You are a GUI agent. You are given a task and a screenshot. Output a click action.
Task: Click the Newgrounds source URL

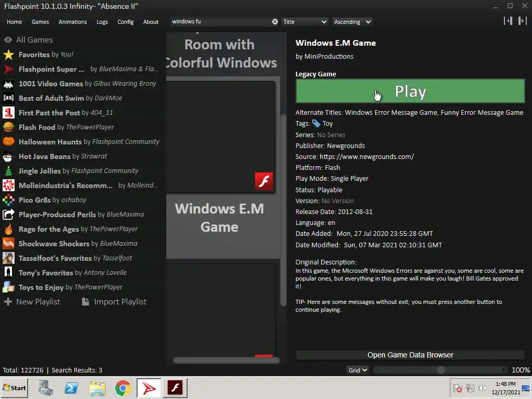(x=366, y=157)
